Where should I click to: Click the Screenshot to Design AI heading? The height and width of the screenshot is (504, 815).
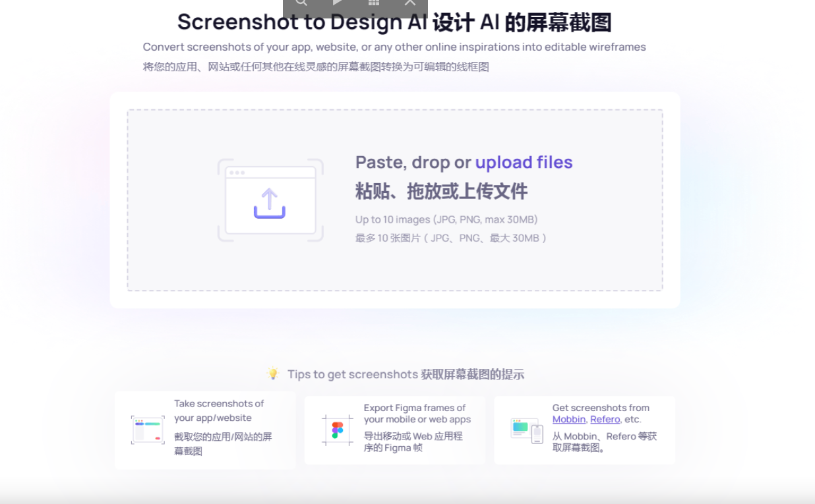tap(394, 22)
